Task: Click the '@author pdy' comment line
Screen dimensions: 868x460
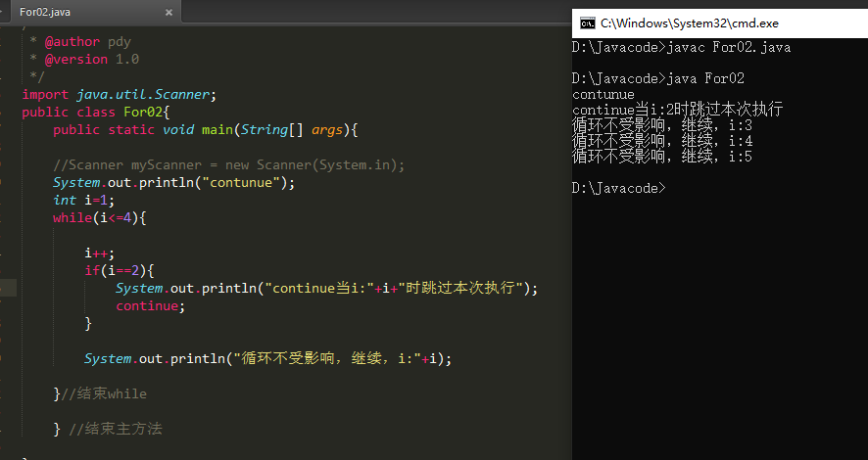Action: pos(80,41)
